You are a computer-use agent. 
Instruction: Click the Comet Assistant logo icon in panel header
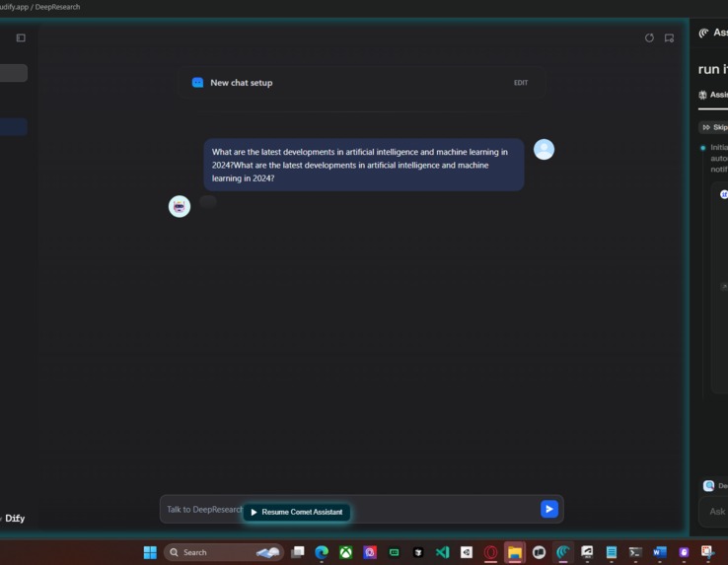click(x=704, y=33)
